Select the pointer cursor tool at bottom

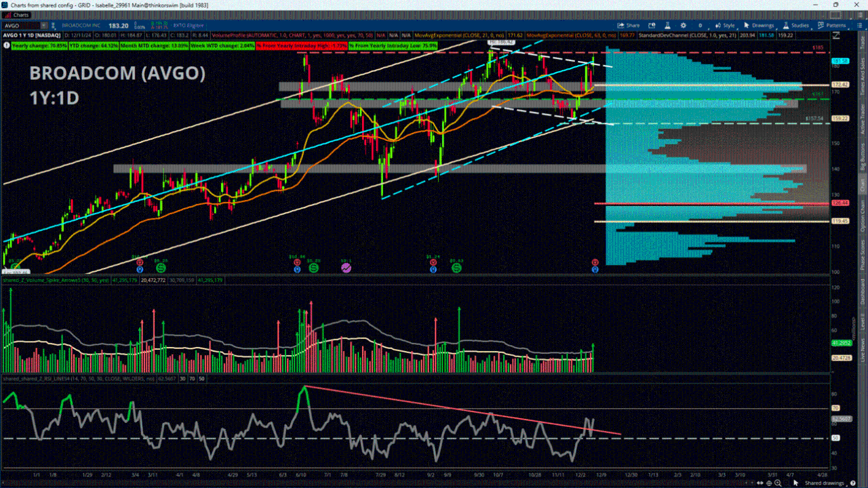(x=796, y=483)
